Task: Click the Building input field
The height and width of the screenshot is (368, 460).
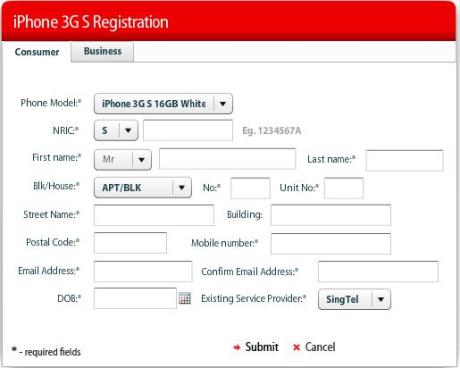Action: point(331,215)
